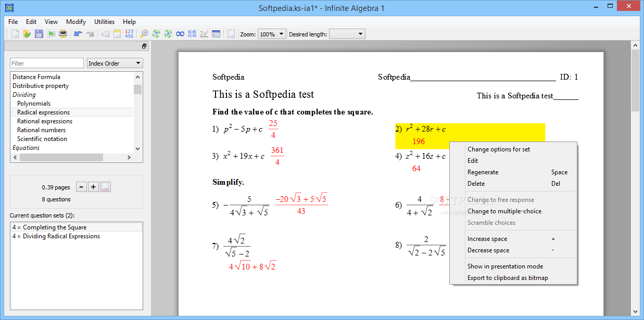Print the worksheet with printer icon

(x=63, y=34)
